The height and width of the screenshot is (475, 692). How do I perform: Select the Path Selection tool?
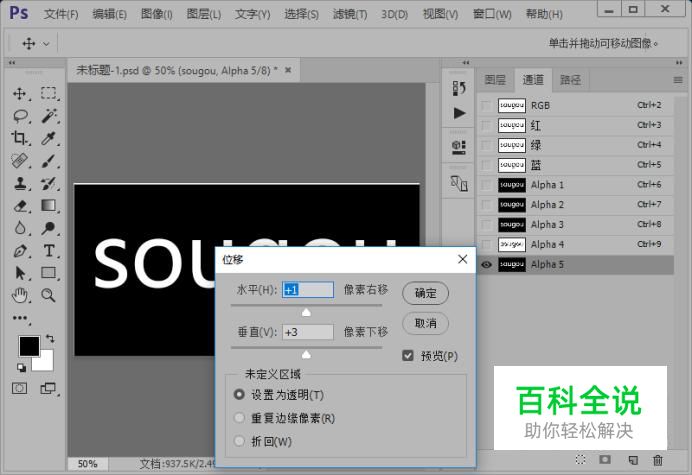pos(20,273)
